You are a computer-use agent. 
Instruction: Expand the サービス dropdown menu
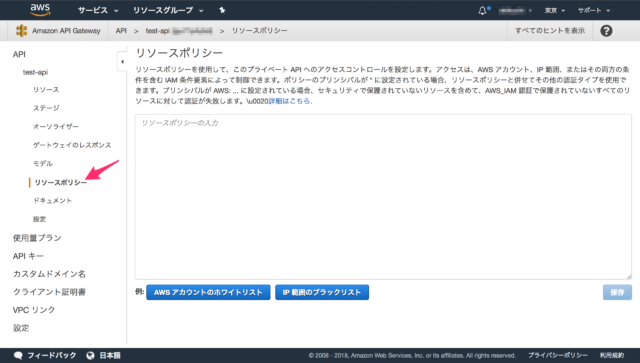[98, 10]
